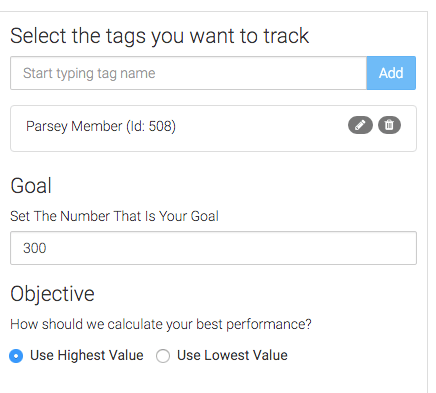The height and width of the screenshot is (393, 436).
Task: Click the Use Highest Value label text
Action: coord(87,355)
